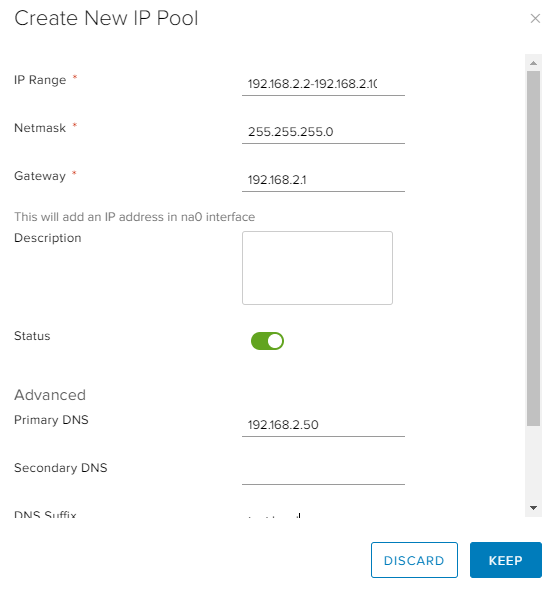This screenshot has height=590, width=551.
Task: Click the empty Secondary DNS field
Action: pos(323,473)
